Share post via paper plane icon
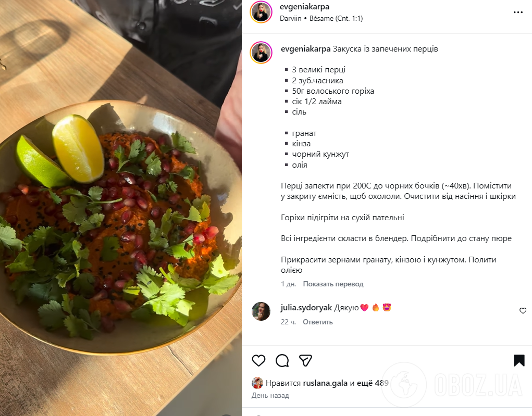This screenshot has width=532, height=416. (x=305, y=360)
